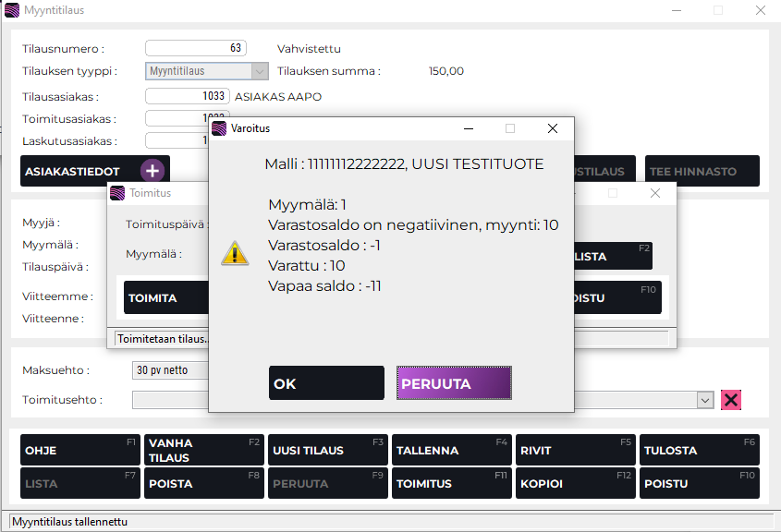781x532 pixels.
Task: Click the TULOSTA F6 button
Action: [699, 451]
